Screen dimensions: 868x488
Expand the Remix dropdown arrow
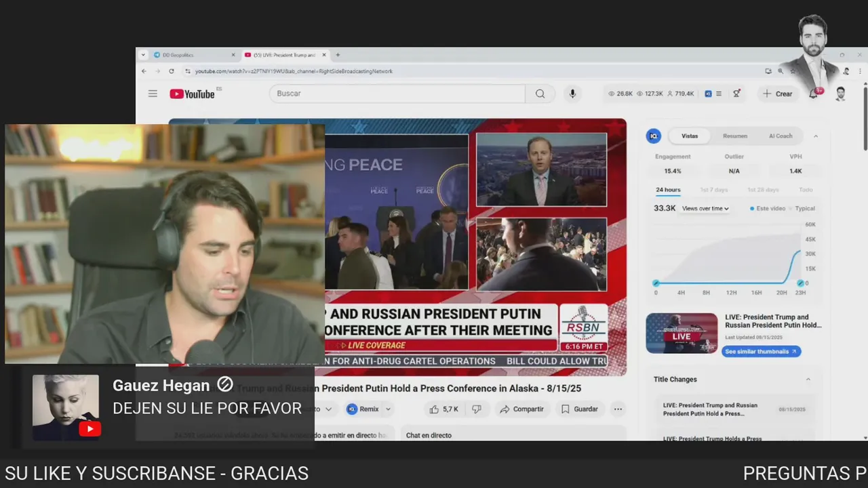389,409
